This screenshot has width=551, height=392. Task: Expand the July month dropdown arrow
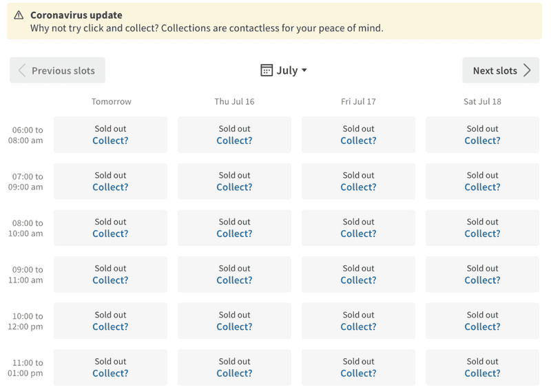coord(304,70)
